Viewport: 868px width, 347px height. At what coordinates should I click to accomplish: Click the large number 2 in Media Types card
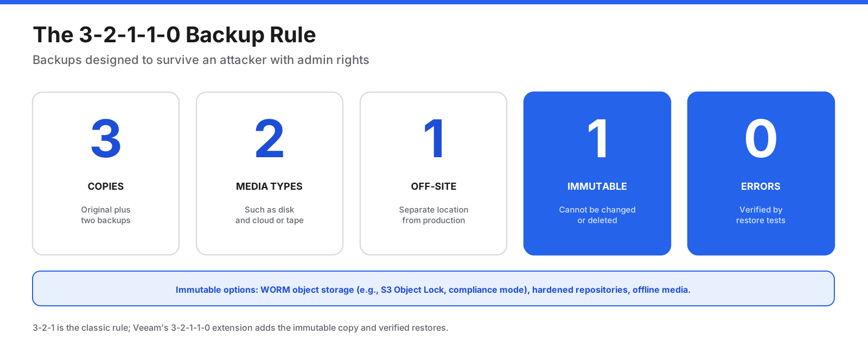(270, 139)
